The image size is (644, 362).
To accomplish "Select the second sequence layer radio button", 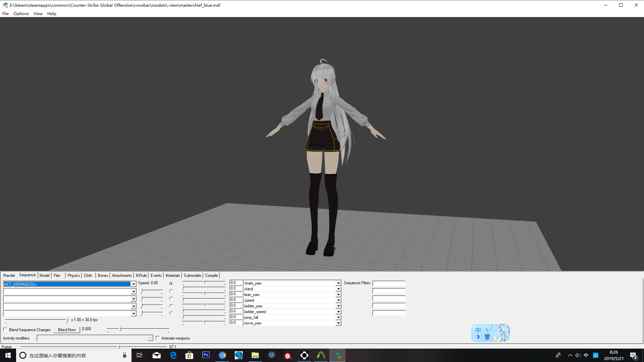I will 171,291.
